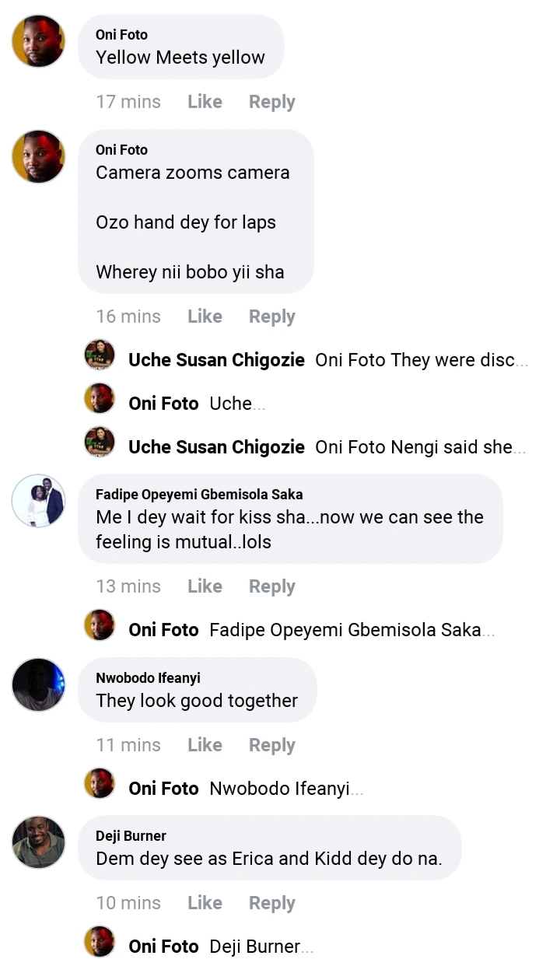Reply to "Yellow Meets yellow" comment
The image size is (560, 966).
(x=271, y=102)
